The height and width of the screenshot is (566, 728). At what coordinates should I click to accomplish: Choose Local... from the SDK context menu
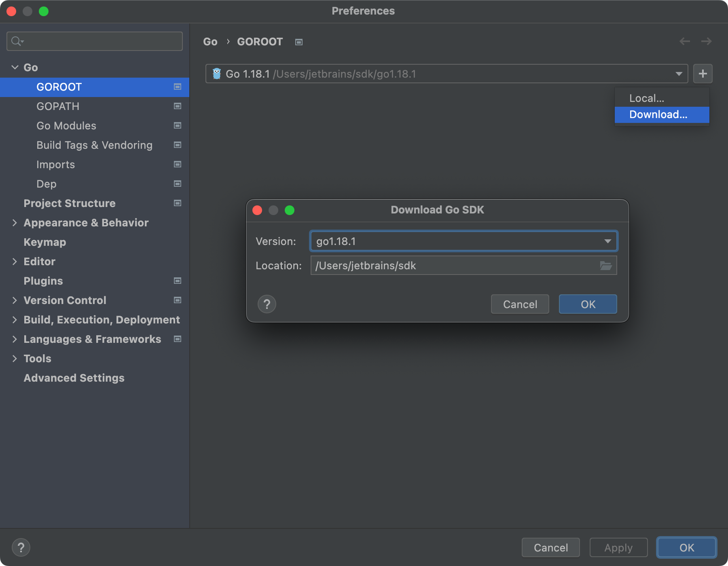(645, 98)
